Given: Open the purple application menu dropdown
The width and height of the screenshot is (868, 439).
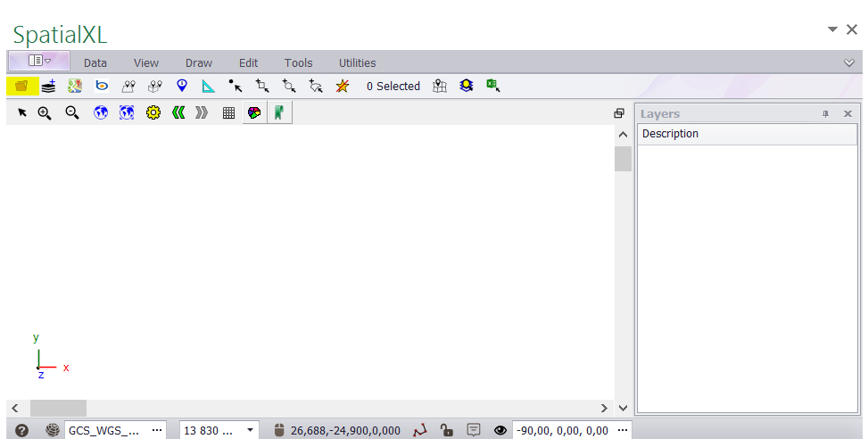Looking at the screenshot, I should click(x=40, y=62).
